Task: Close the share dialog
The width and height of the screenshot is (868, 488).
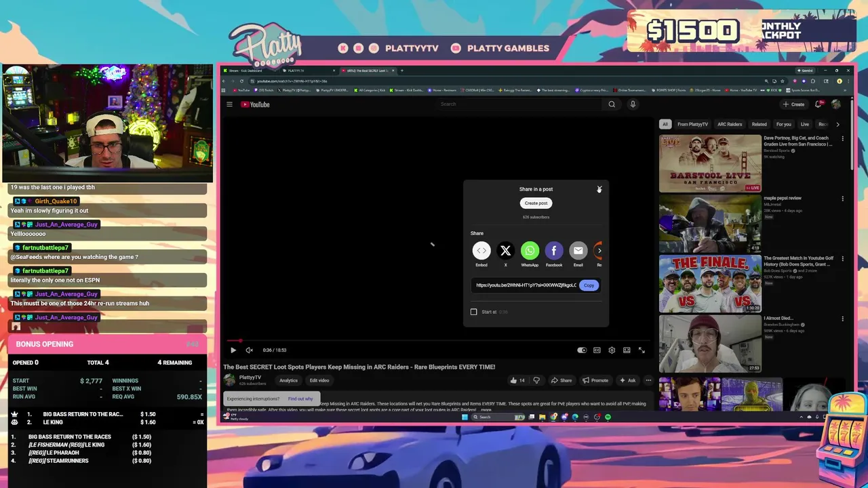Action: click(599, 189)
